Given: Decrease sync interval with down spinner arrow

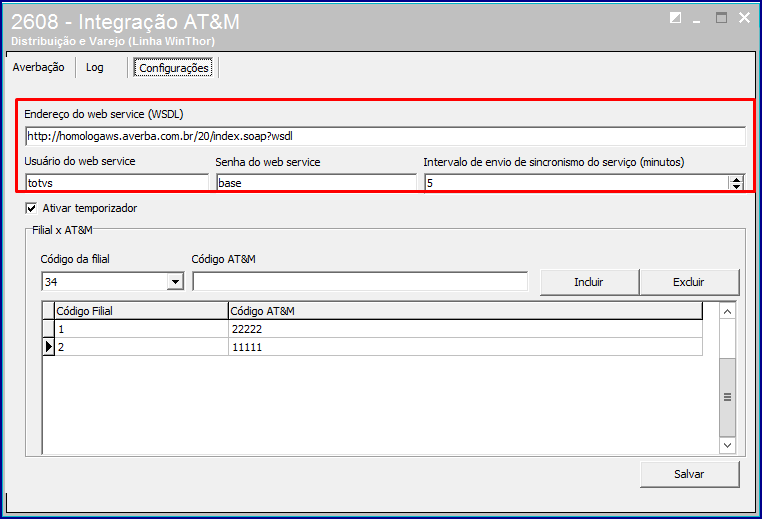Looking at the screenshot, I should click(x=736, y=187).
